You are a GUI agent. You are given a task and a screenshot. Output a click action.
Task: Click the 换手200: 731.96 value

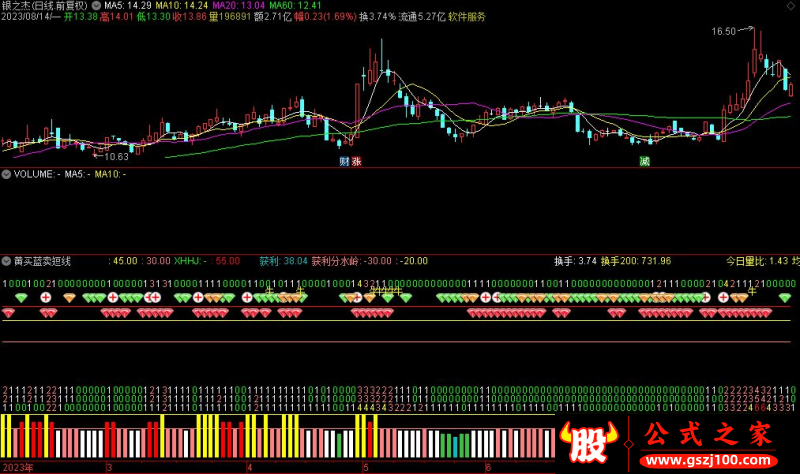pyautogui.click(x=636, y=261)
